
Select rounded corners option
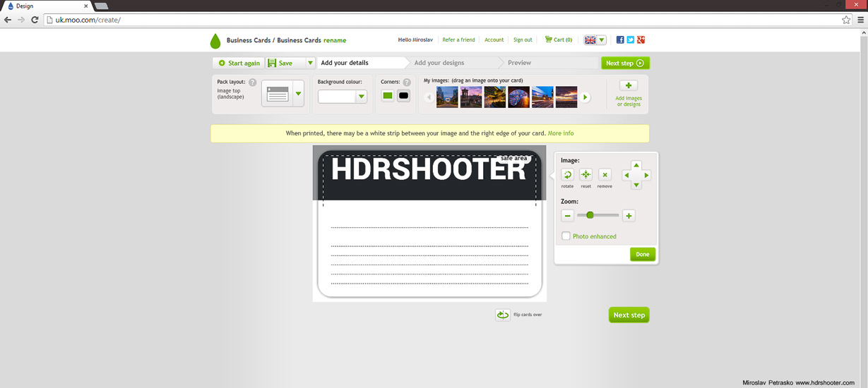click(x=403, y=96)
